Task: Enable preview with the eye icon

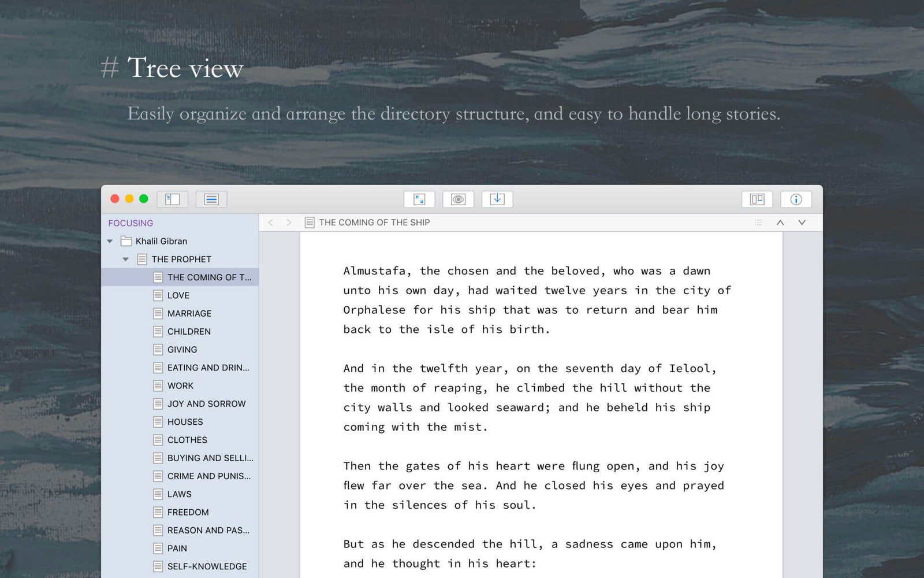Action: click(x=457, y=199)
